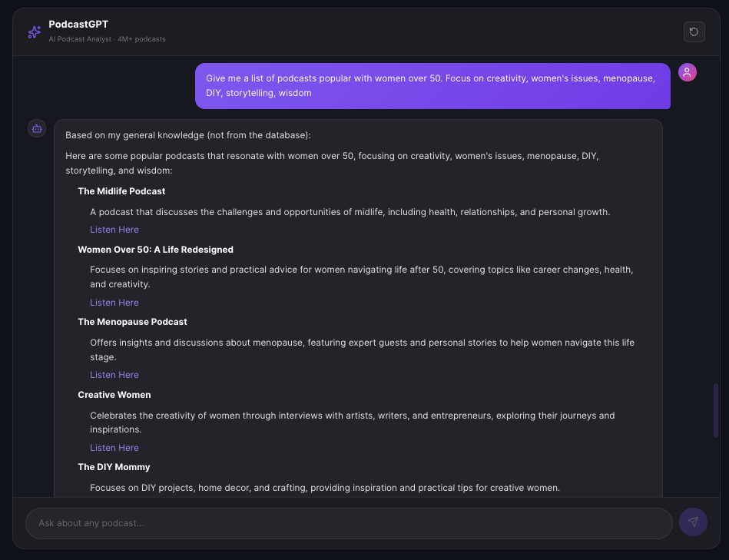Click the user avatar icon
Image resolution: width=729 pixels, height=560 pixels.
(x=687, y=72)
